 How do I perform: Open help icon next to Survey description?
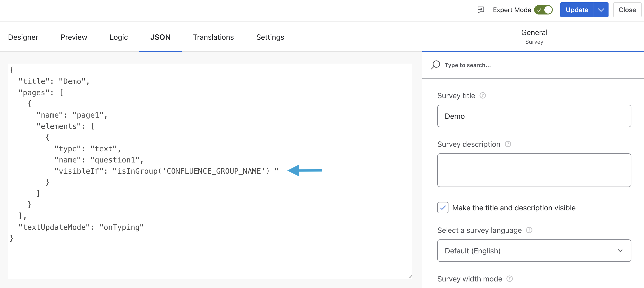pos(508,144)
